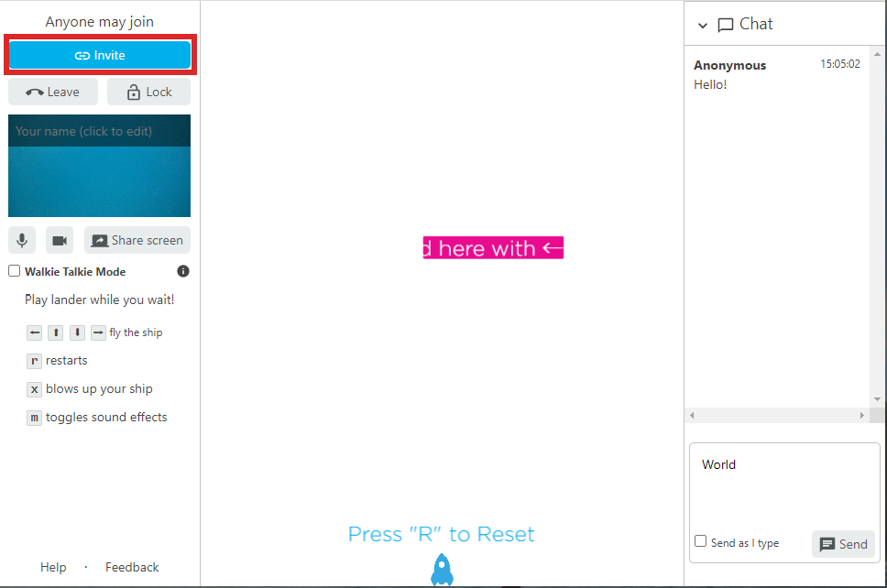Toggle the microphone icon
Viewport: 887px width, 588px height.
(x=22, y=240)
